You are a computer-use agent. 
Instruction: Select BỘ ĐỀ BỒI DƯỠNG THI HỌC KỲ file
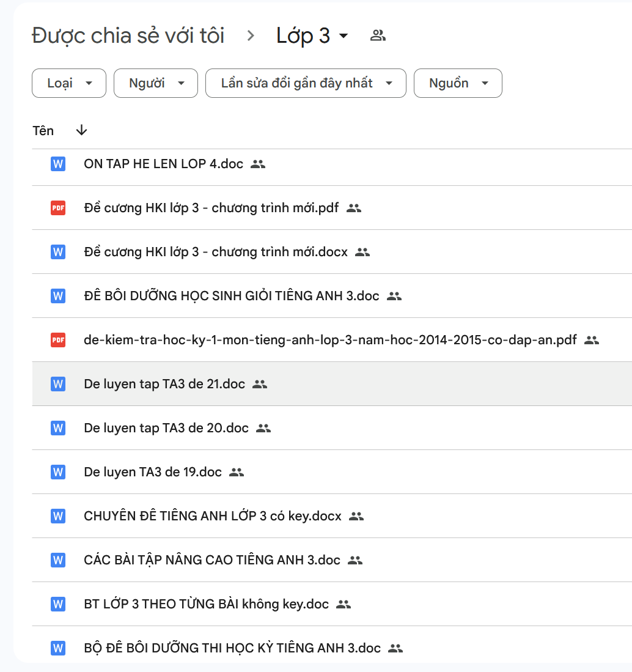232,648
